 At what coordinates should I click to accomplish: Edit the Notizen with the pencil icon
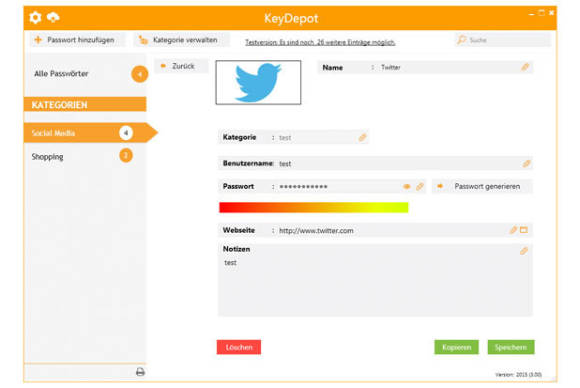[524, 251]
